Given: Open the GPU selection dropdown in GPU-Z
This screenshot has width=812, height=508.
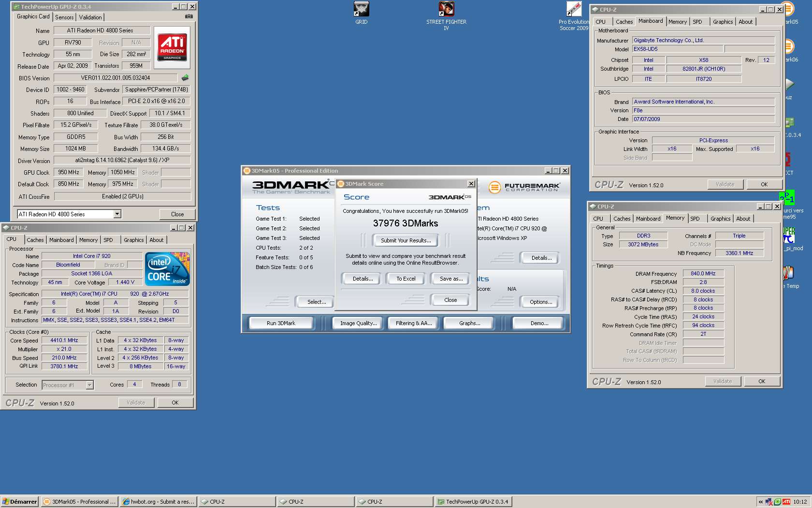Looking at the screenshot, I should (117, 214).
